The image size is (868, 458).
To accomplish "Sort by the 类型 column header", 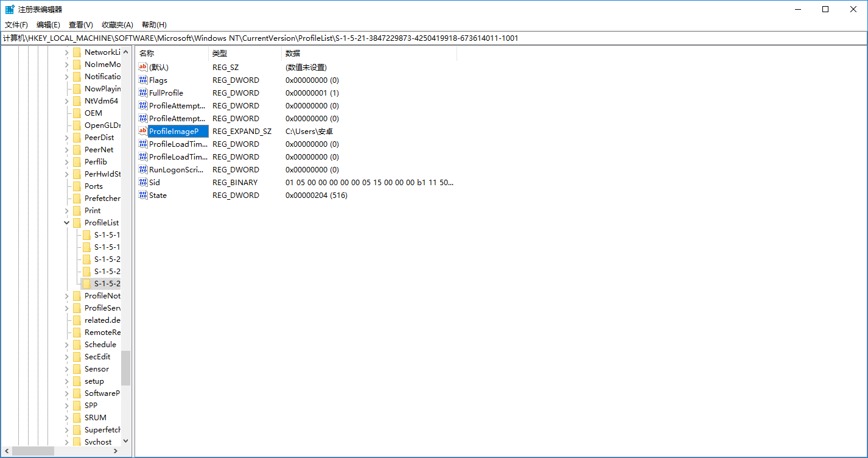I will (x=245, y=54).
